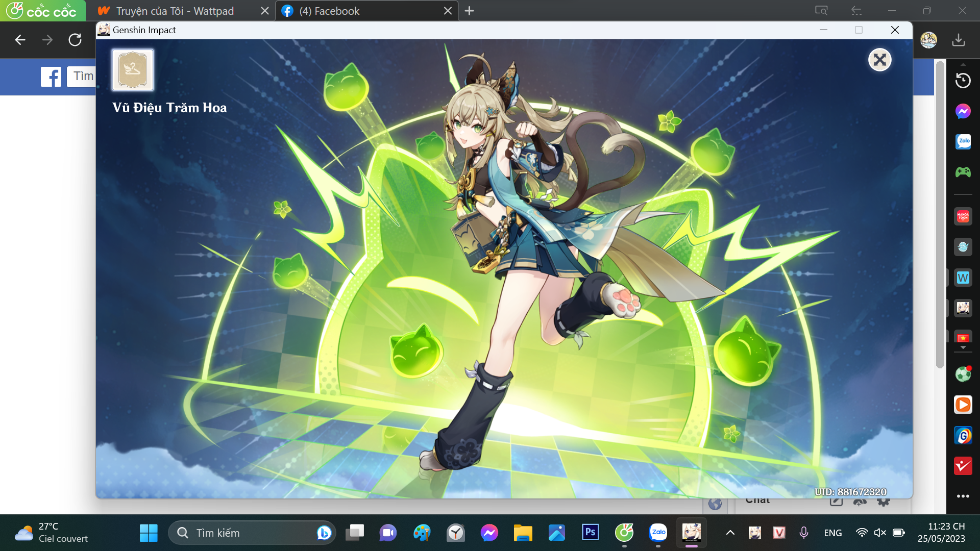The height and width of the screenshot is (551, 980).
Task: Click the microphone icon in the system tray
Action: point(803,533)
